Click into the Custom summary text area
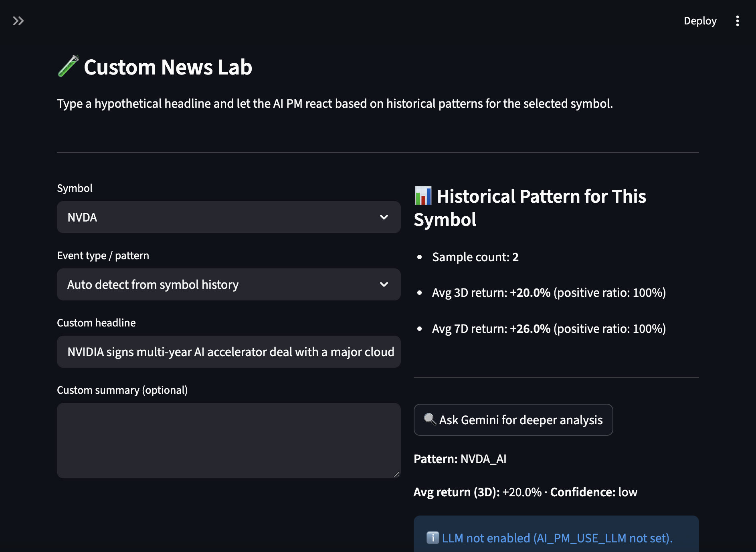This screenshot has width=756, height=552. click(229, 441)
